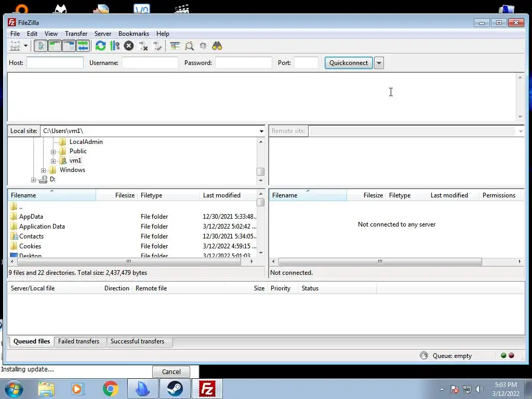
Task: Sort local files by Last modified
Action: (229, 195)
